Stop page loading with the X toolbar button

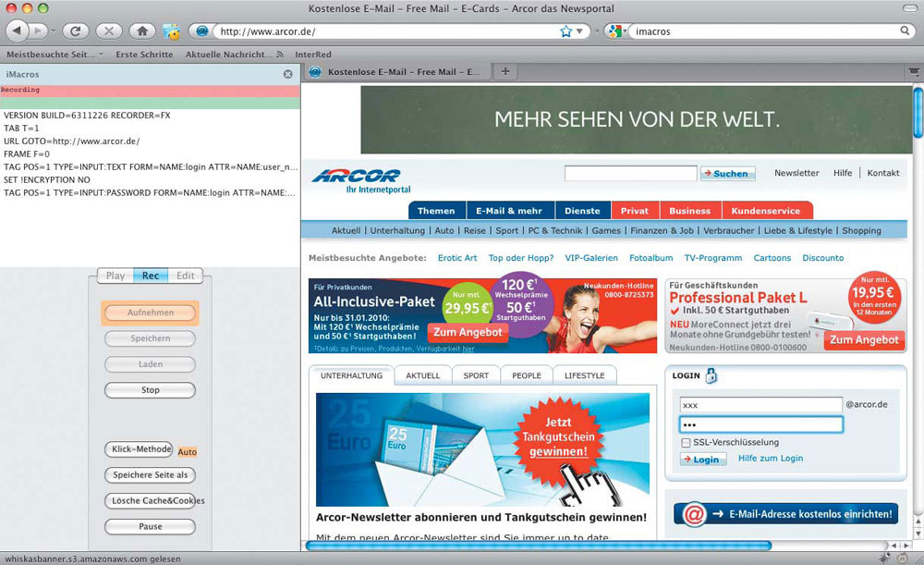pos(109,31)
